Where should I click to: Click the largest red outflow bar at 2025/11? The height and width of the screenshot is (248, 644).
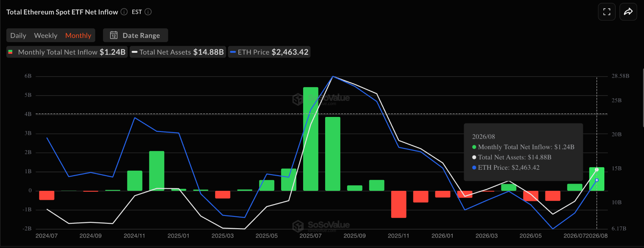click(x=399, y=204)
